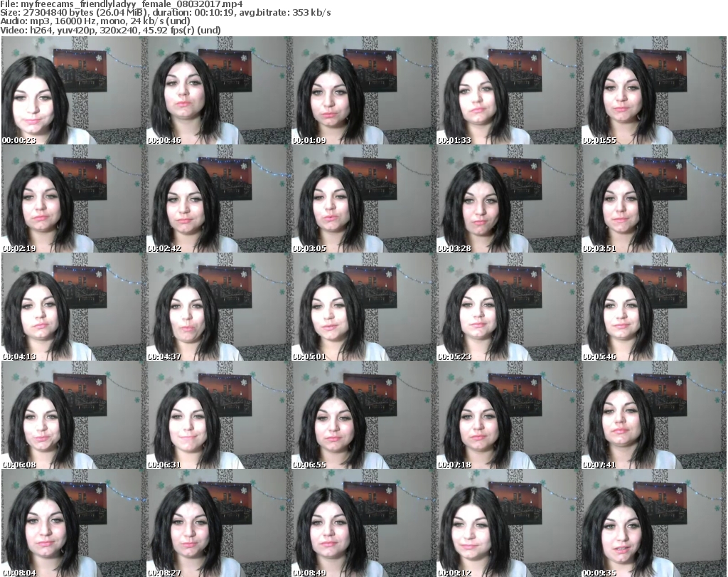The height and width of the screenshot is (577, 728).
Task: Select the thumbnail frame at 00:03:51
Action: [x=654, y=198]
